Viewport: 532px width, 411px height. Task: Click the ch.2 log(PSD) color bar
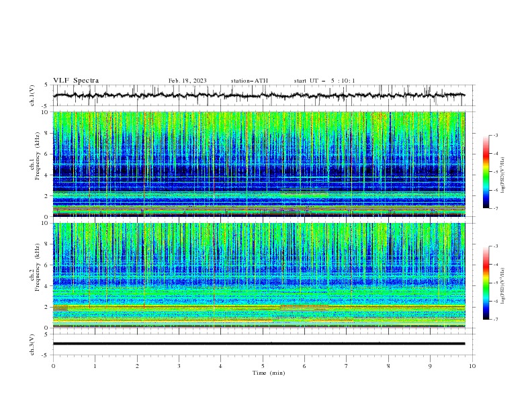pyautogui.click(x=486, y=283)
